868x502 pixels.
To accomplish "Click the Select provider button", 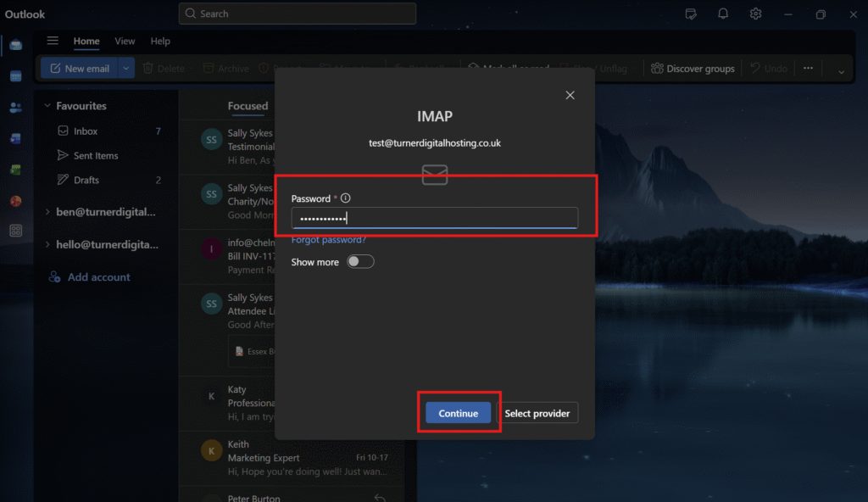I will (537, 413).
